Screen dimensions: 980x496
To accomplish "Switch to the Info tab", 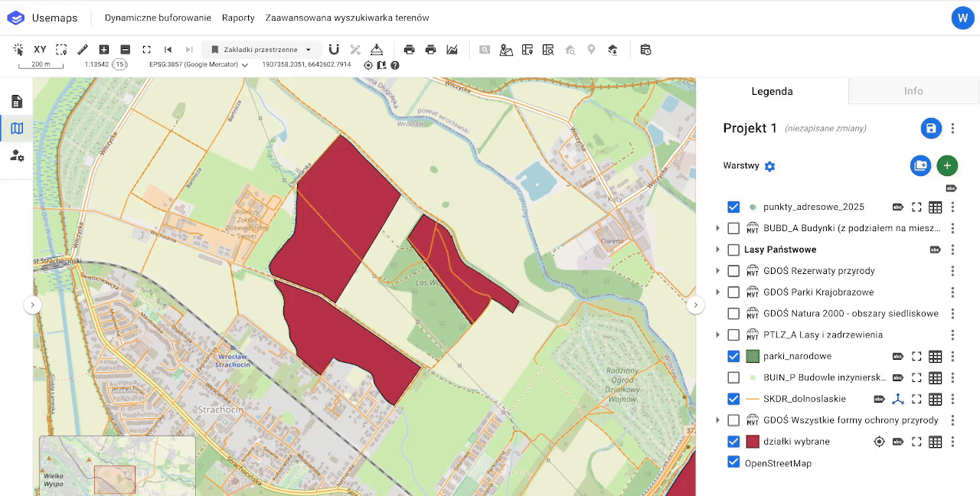I will 913,91.
